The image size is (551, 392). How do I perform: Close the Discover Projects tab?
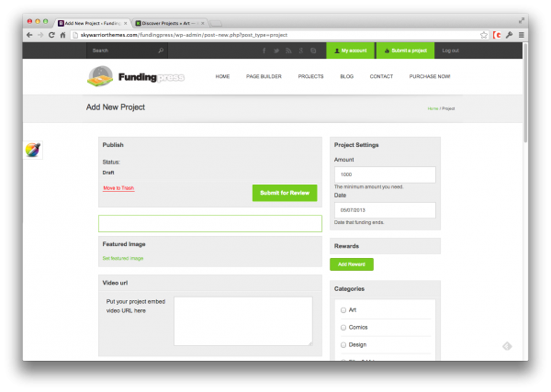tap(202, 23)
